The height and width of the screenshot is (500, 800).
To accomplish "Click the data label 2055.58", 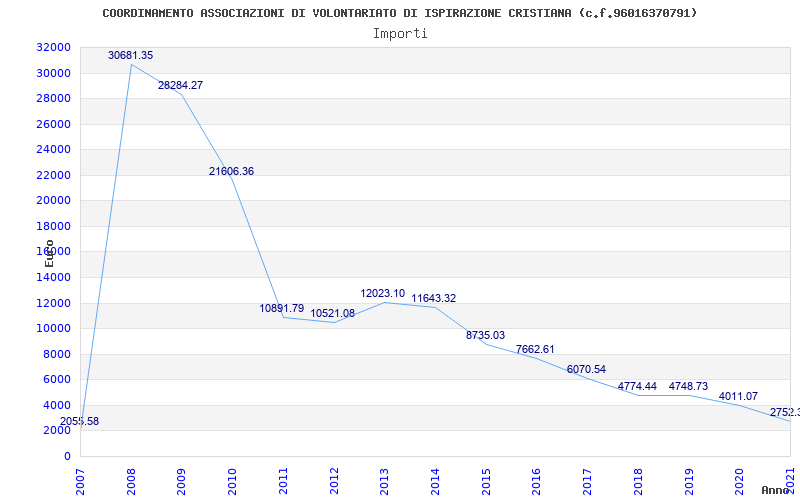I will coord(79,421).
